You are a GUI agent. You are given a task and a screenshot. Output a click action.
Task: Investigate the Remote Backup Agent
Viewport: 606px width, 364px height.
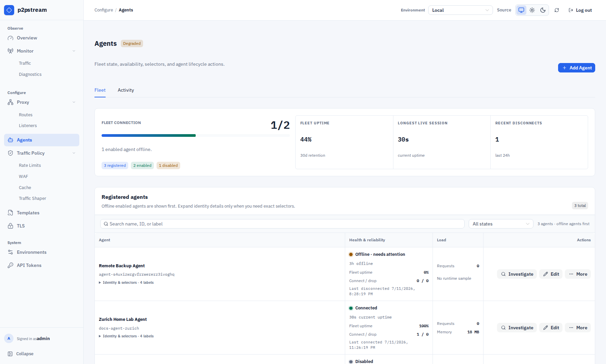[x=517, y=274]
